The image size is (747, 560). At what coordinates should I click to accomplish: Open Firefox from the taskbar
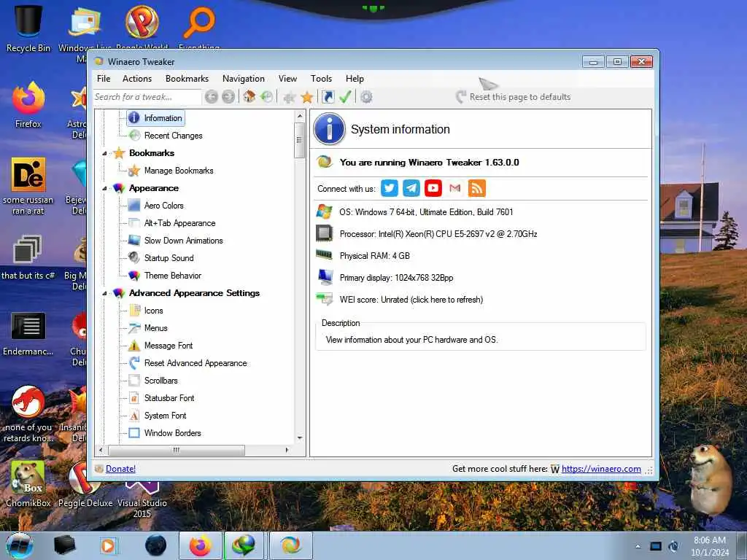201,545
